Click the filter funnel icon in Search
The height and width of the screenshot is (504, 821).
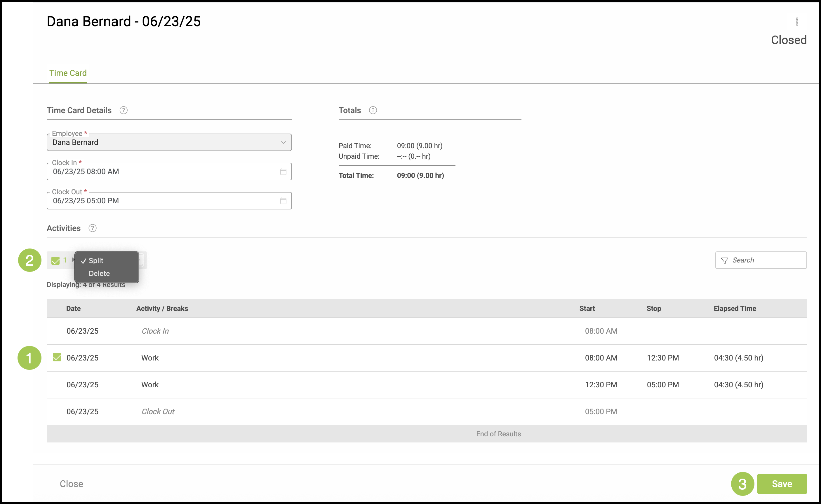pyautogui.click(x=724, y=260)
